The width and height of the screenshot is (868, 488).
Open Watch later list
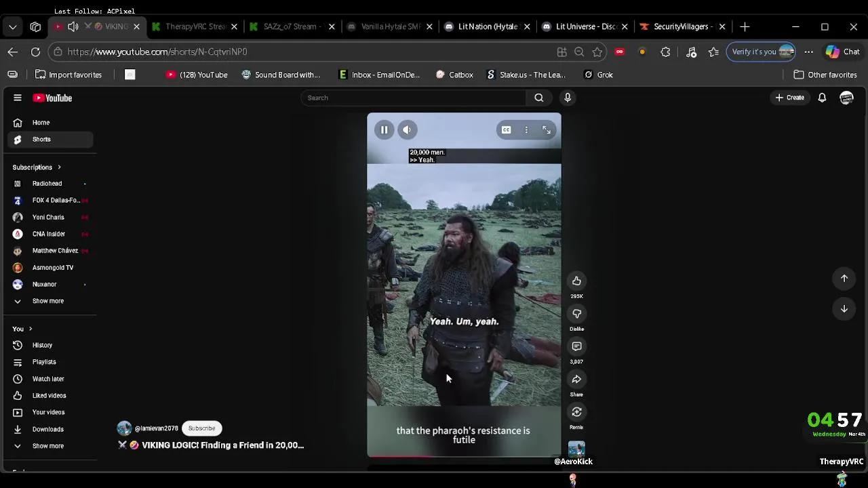coord(51,379)
